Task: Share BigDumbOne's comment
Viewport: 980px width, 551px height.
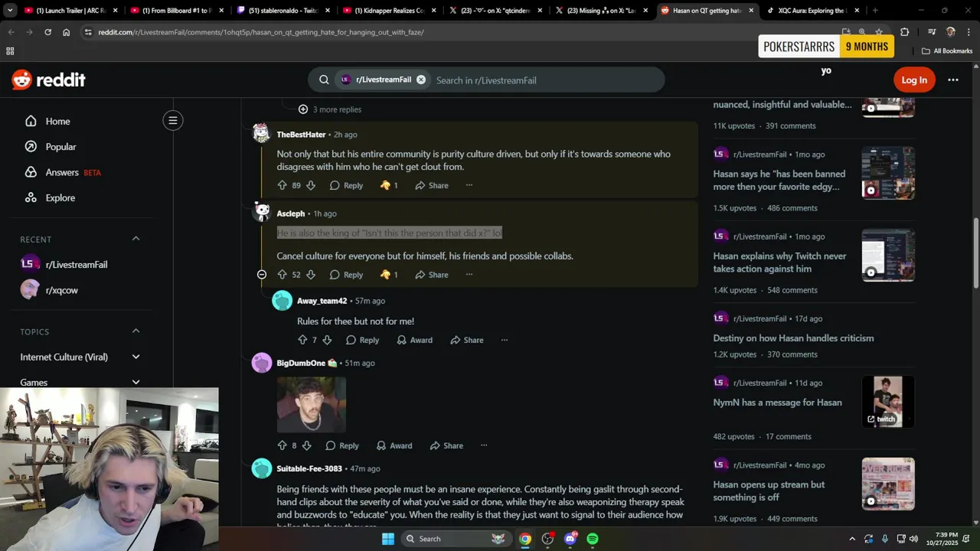Action: (x=446, y=445)
